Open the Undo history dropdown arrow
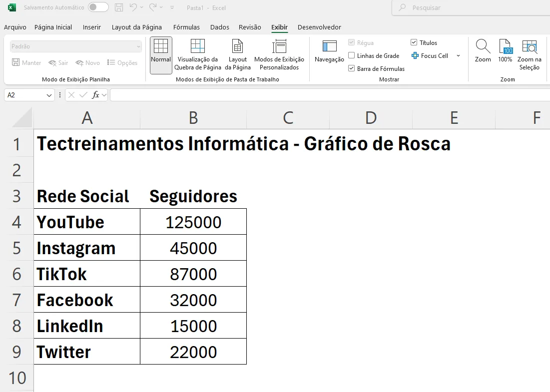Image resolution: width=550 pixels, height=392 pixels. (141, 7)
